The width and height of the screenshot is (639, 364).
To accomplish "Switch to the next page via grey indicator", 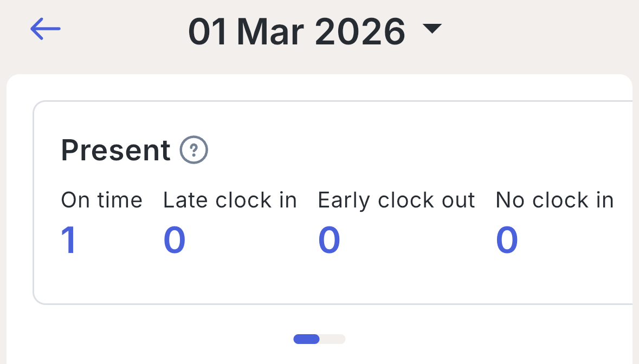I will click(x=333, y=339).
